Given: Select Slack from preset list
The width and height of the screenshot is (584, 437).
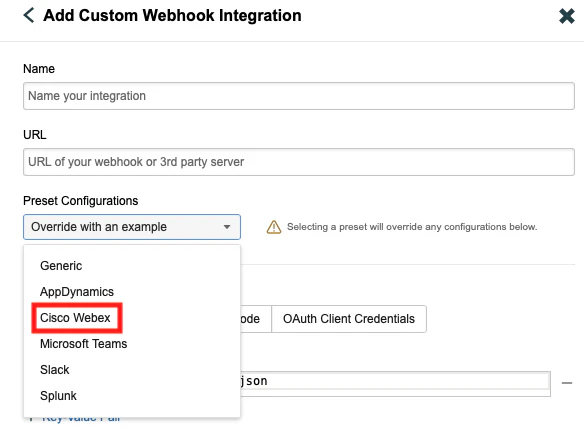Looking at the screenshot, I should tap(55, 370).
